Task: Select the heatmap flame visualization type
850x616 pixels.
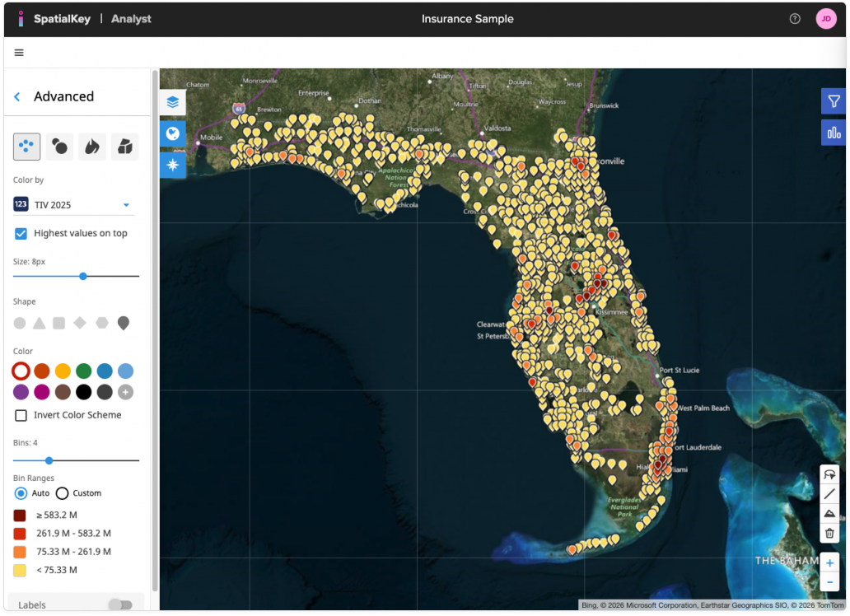Action: [91, 147]
